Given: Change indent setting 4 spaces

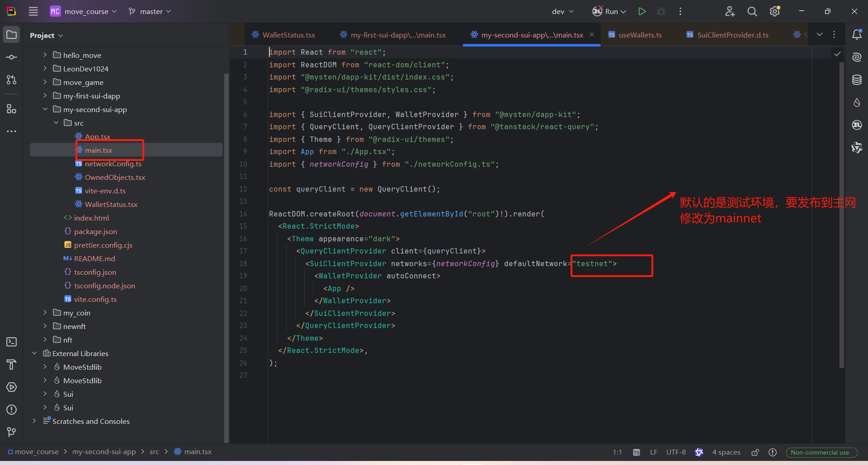Looking at the screenshot, I should coord(726,452).
